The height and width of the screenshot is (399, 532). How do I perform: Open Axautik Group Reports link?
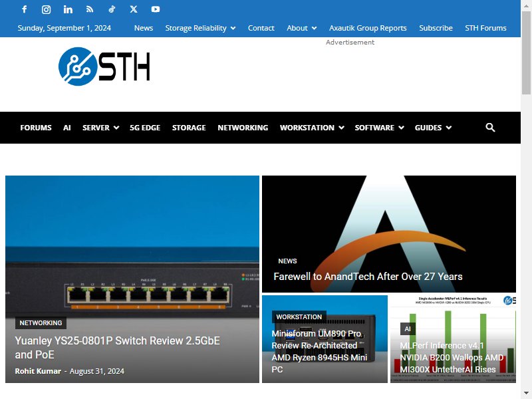tap(368, 28)
